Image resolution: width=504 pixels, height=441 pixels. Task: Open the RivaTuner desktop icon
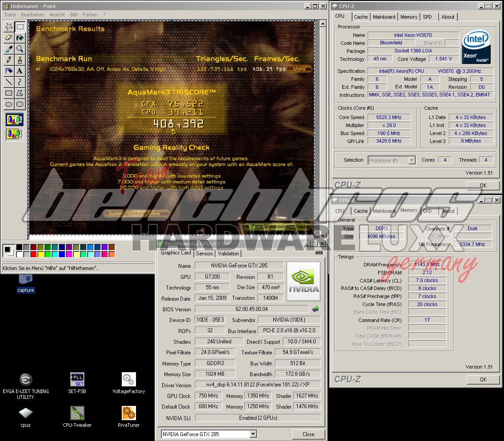pyautogui.click(x=128, y=417)
